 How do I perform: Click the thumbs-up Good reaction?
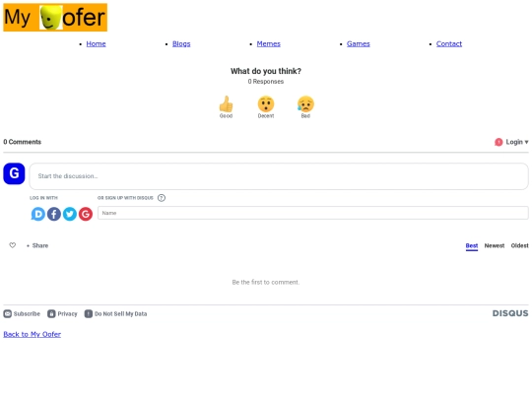coord(226,104)
